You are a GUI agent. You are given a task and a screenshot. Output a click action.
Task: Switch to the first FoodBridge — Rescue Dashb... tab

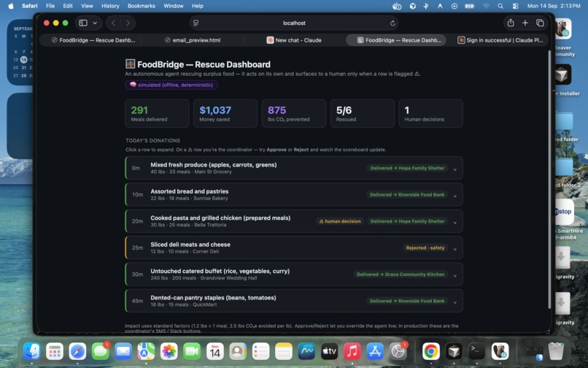[93, 40]
